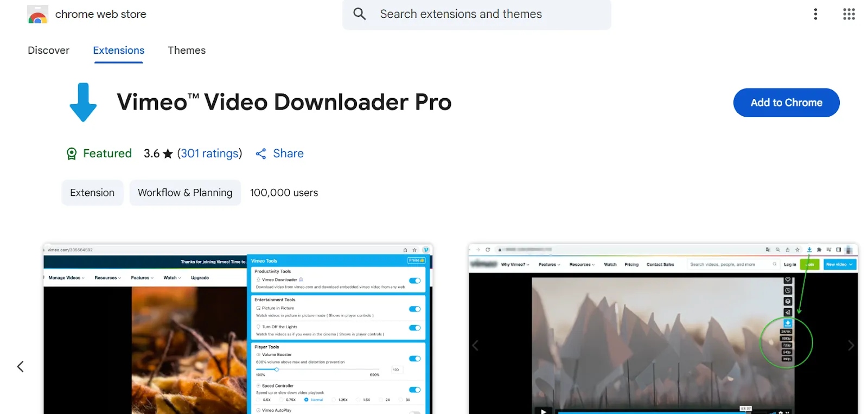
Task: Click the Share link text
Action: click(x=288, y=154)
